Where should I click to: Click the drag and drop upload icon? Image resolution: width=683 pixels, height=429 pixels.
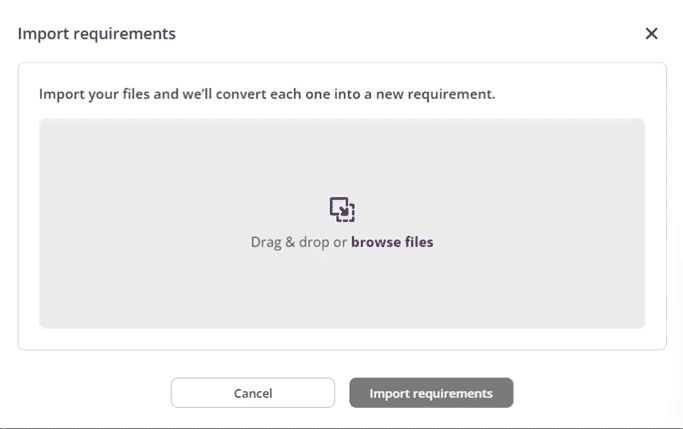pyautogui.click(x=342, y=209)
